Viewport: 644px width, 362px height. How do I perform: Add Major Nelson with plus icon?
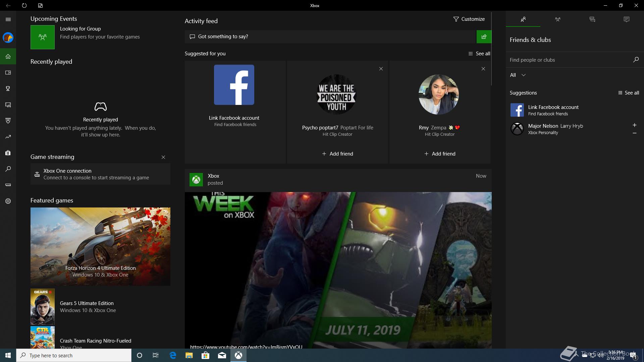(x=634, y=125)
